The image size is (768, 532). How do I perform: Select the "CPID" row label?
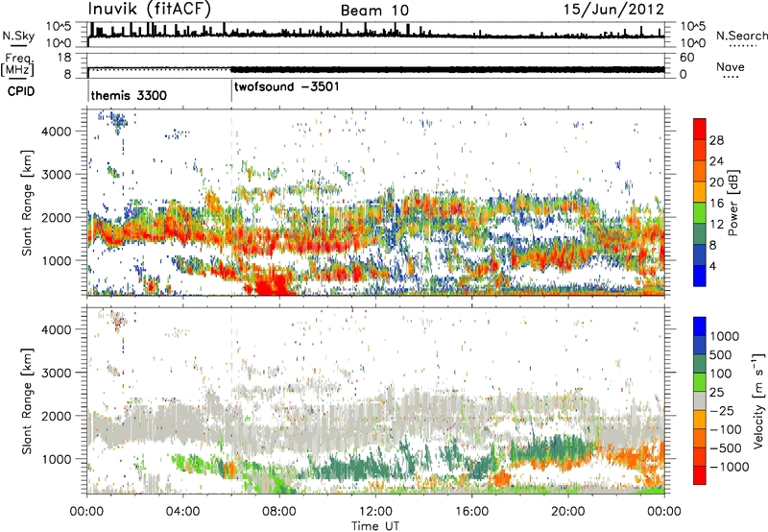[x=21, y=91]
